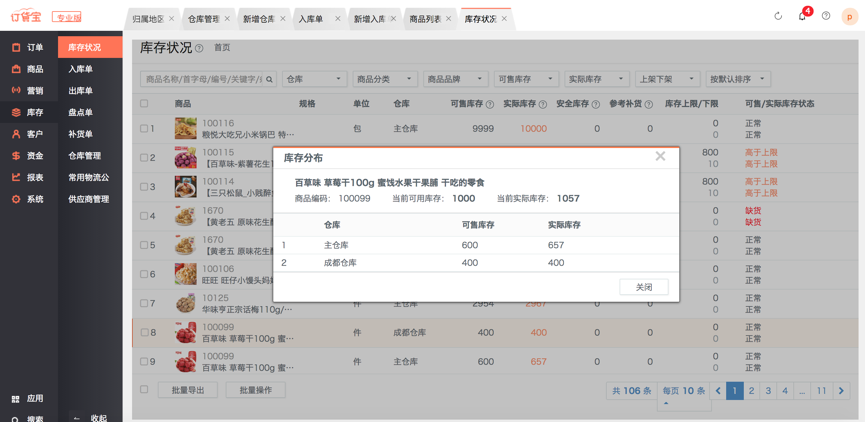Toggle the select-all checkbox in table header
The width and height of the screenshot is (865, 422).
pos(145,104)
